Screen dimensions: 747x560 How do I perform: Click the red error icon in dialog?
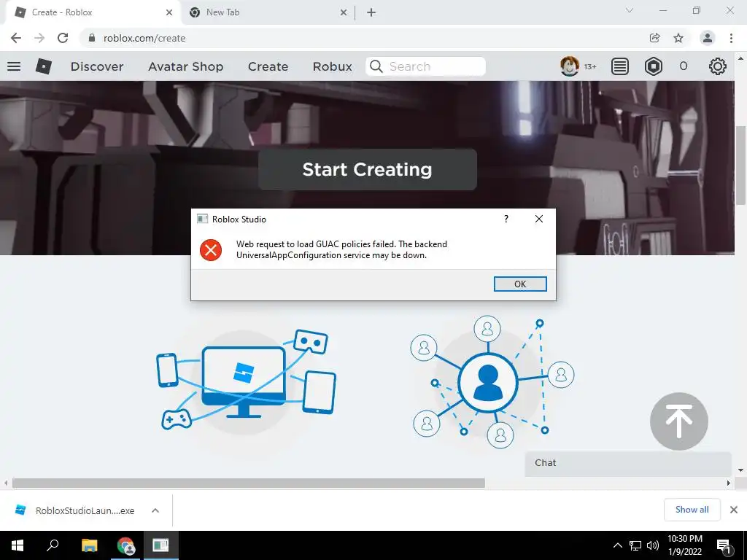211,250
